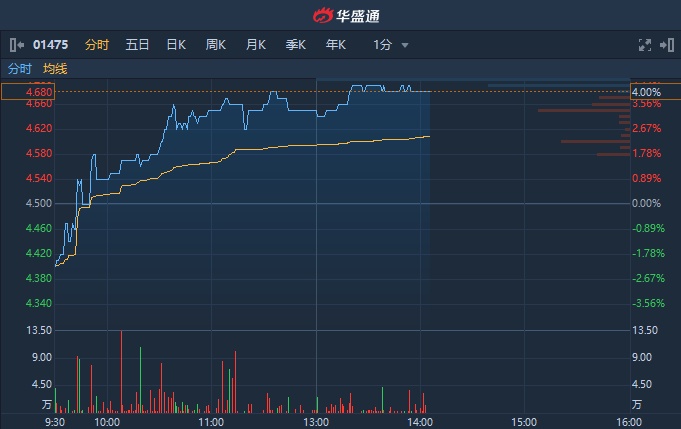Screen dimensions: 681x429
Task: Click the 13:00 time axis marker
Action: coord(316,422)
